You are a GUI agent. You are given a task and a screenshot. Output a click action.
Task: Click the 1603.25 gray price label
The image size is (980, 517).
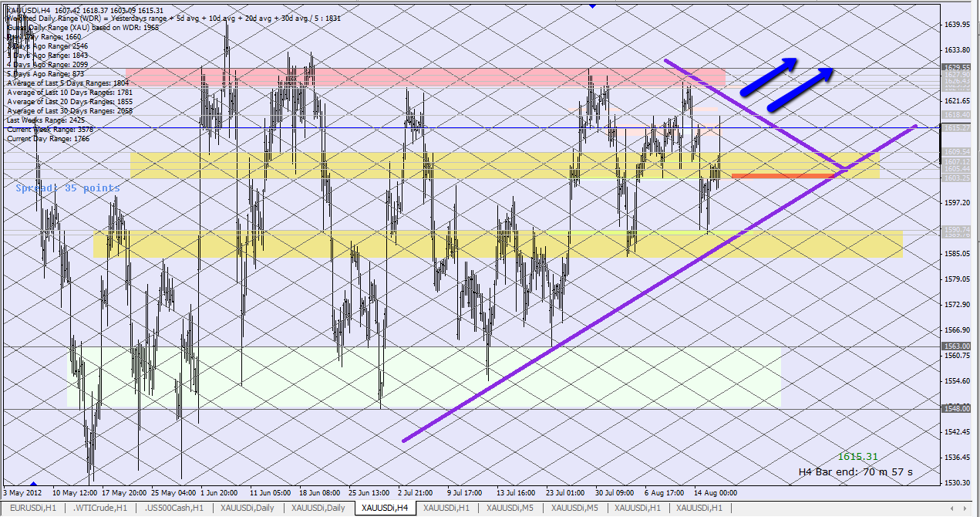[956, 177]
